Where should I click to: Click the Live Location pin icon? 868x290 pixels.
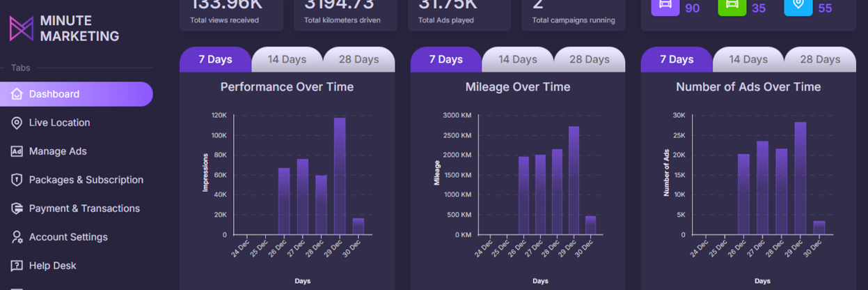(x=17, y=123)
